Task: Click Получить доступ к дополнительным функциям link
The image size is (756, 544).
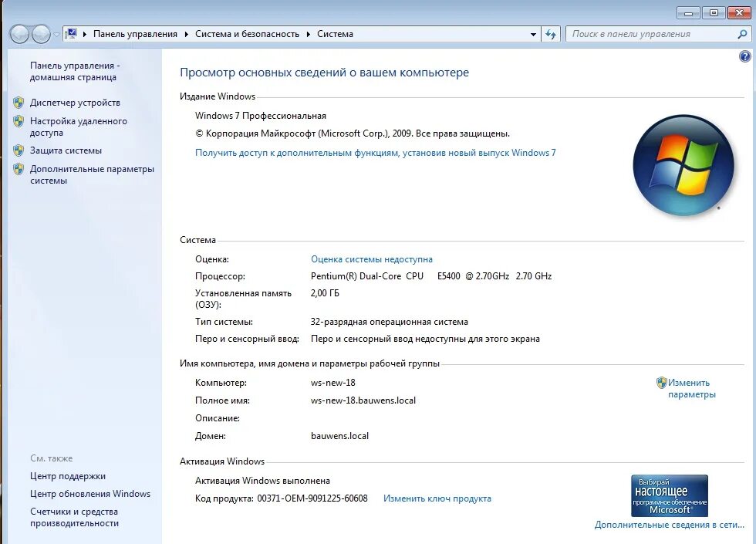Action: (375, 153)
